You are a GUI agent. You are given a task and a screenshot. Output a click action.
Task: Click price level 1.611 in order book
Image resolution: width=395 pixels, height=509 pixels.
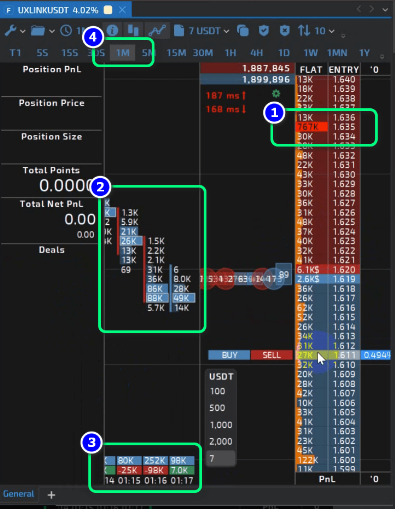click(x=344, y=355)
